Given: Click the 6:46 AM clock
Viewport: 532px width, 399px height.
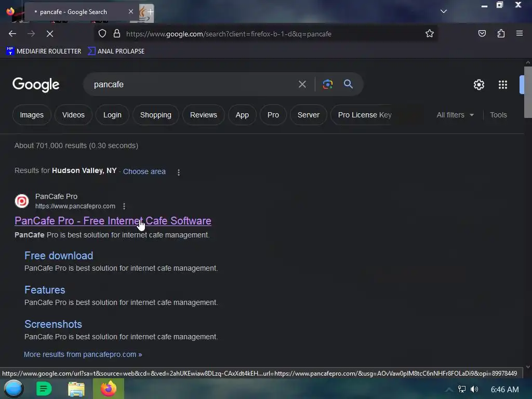Looking at the screenshot, I should [504, 390].
